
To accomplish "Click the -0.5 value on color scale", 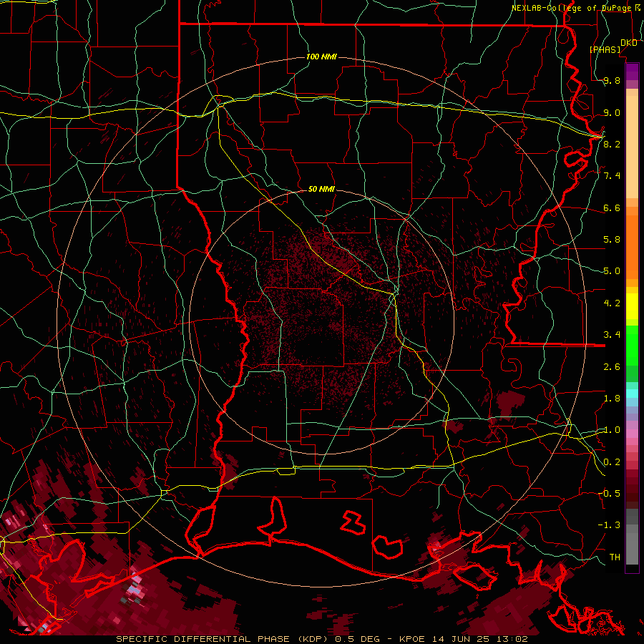I will coord(610,493).
